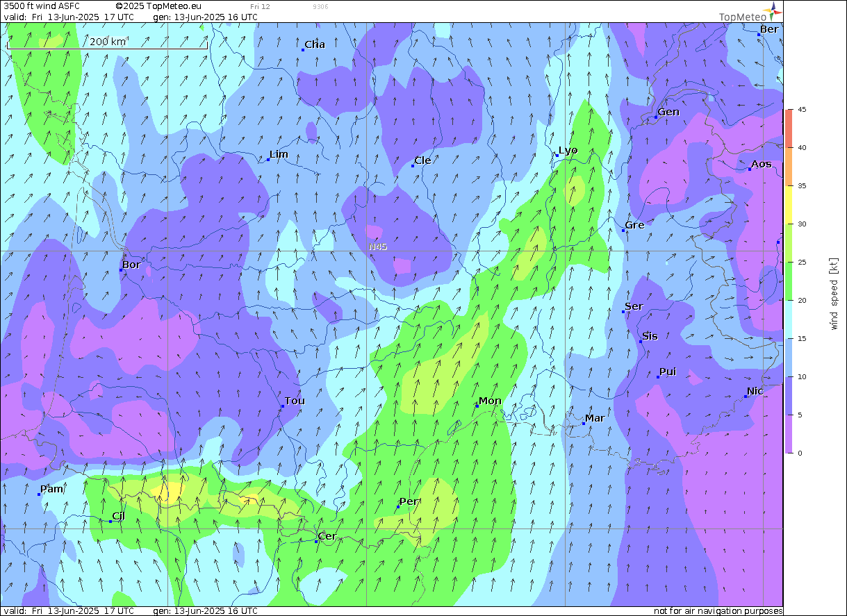Choose the purple 0–5 kt legend band
Viewport: 847px width, 616px height.
pyautogui.click(x=789, y=434)
